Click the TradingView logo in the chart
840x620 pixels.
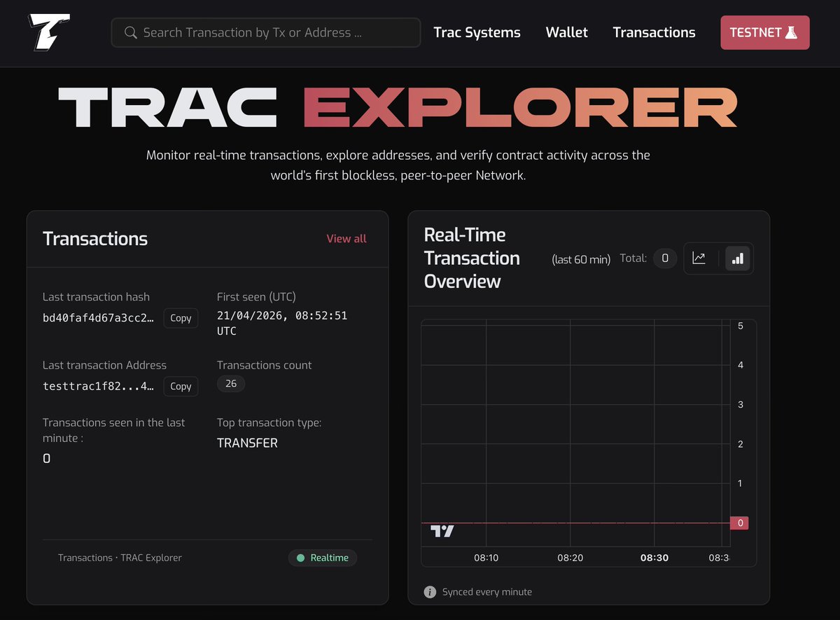(442, 531)
